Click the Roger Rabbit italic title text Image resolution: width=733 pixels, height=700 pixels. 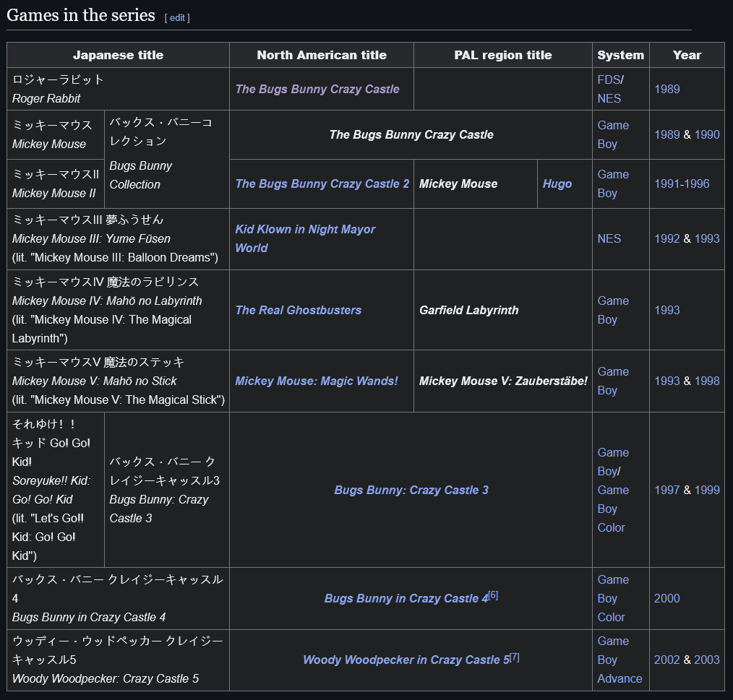pyautogui.click(x=46, y=98)
